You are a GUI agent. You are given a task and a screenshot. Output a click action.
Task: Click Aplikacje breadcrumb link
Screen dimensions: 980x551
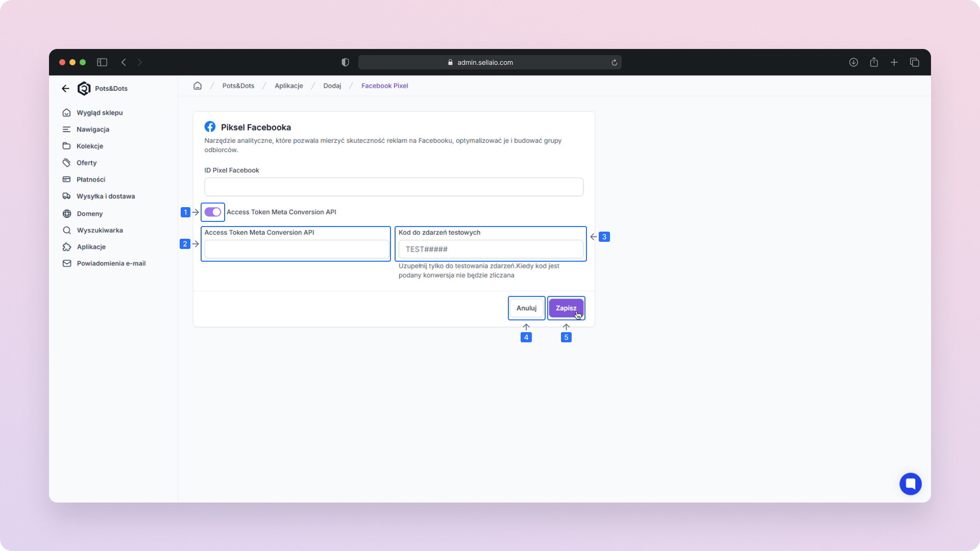(288, 86)
